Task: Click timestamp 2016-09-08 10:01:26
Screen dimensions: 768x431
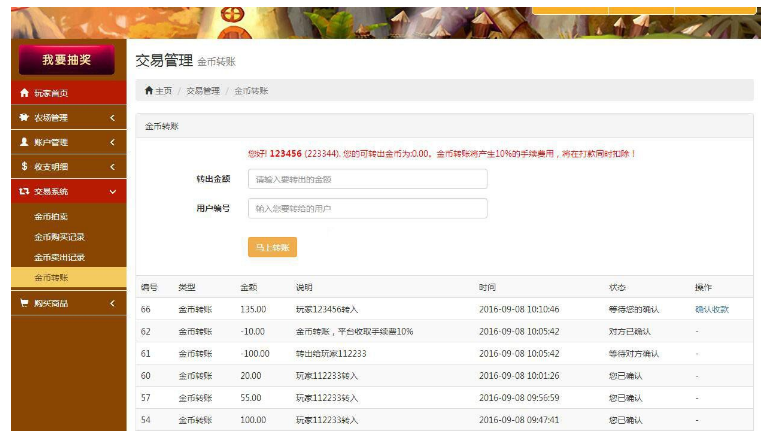Action: [x=519, y=376]
